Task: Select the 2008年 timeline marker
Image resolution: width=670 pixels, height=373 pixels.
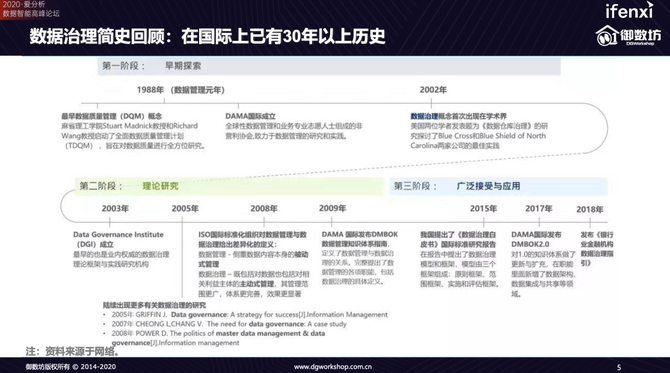Action: (x=264, y=209)
